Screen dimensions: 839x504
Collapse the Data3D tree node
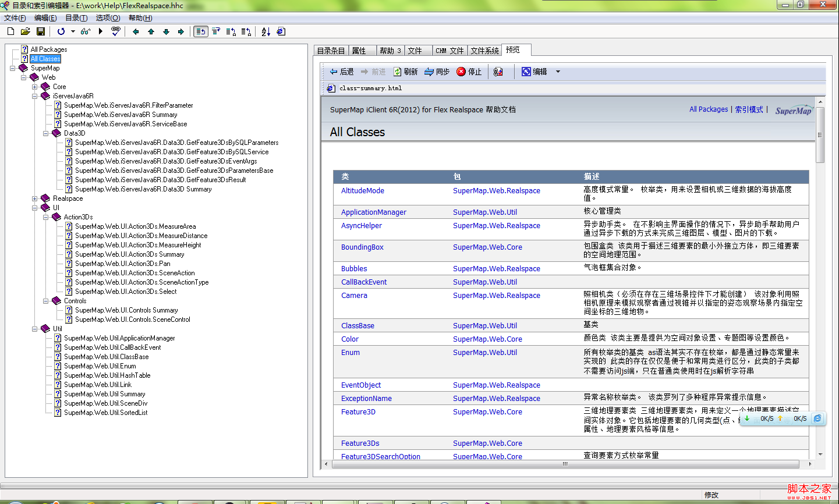(46, 133)
